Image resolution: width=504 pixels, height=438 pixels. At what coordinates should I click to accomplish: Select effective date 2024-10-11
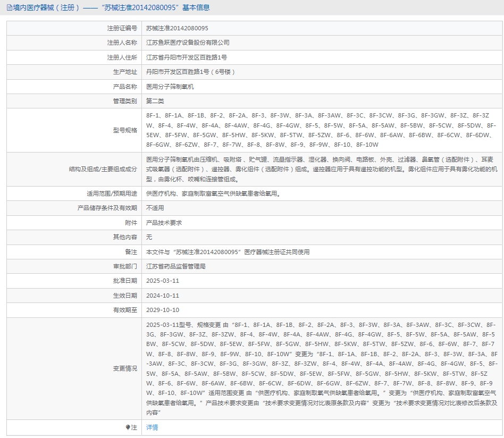tap(163, 296)
